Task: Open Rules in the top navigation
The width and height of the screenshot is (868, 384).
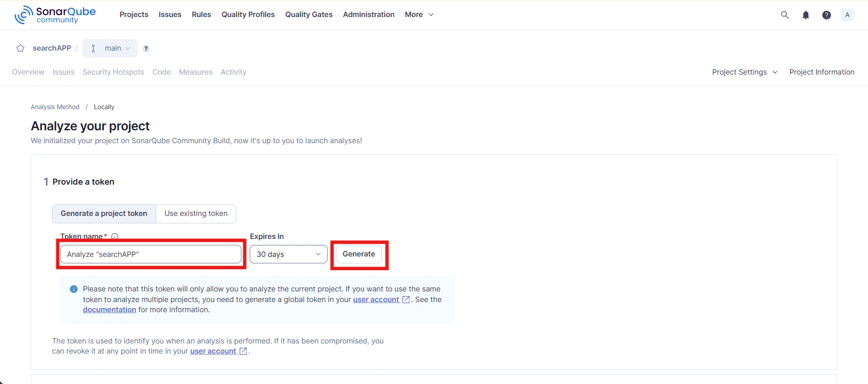Action: point(201,15)
